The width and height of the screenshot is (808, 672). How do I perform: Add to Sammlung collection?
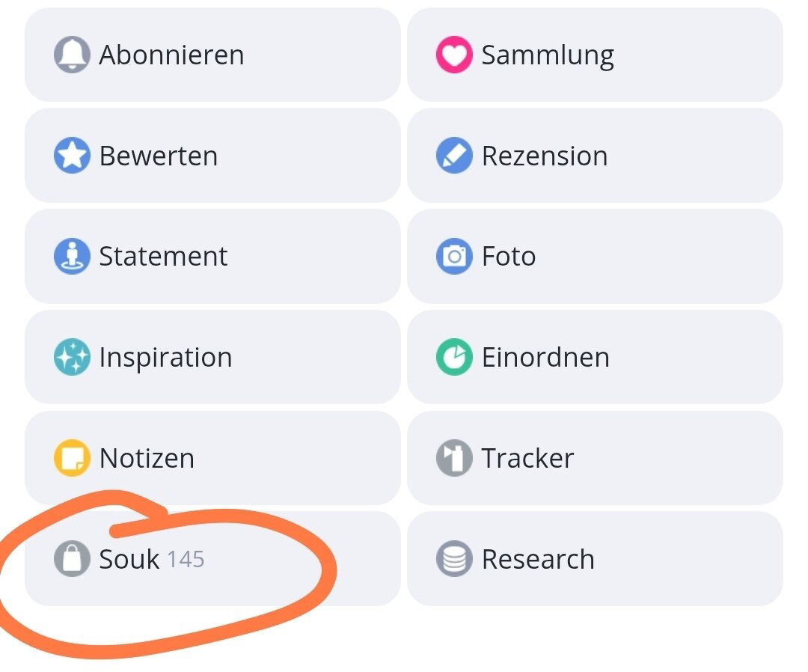click(595, 55)
